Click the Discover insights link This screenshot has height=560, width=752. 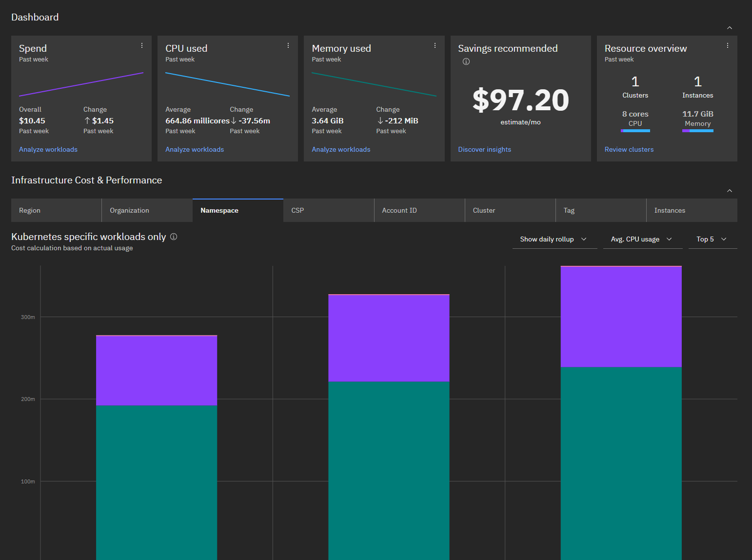484,149
